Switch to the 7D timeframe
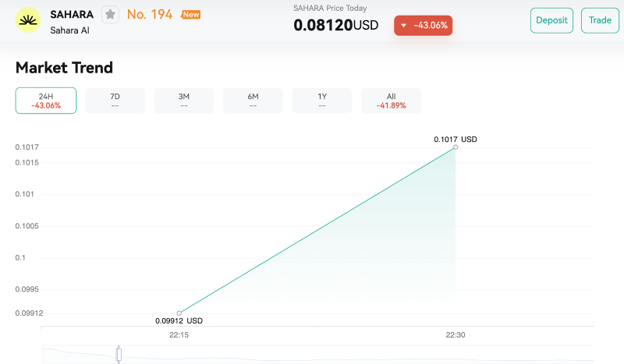 (115, 101)
